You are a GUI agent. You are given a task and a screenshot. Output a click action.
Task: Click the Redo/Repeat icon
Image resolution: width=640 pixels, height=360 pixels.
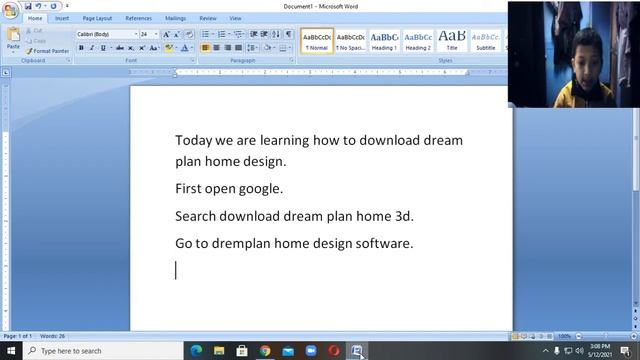(53, 6)
